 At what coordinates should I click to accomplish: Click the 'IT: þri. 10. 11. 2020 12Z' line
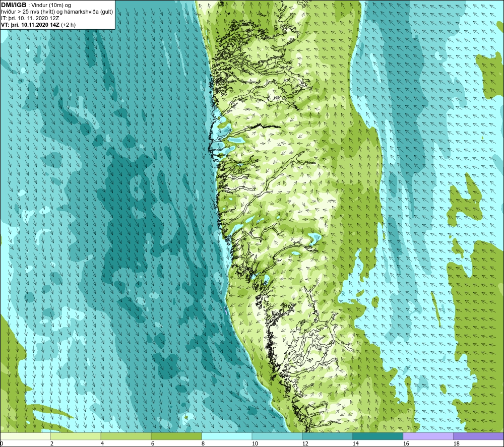[x=30, y=18]
